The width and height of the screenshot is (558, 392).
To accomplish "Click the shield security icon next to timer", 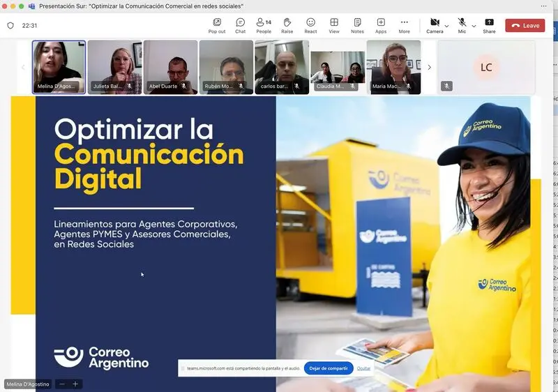I will 10,26.
